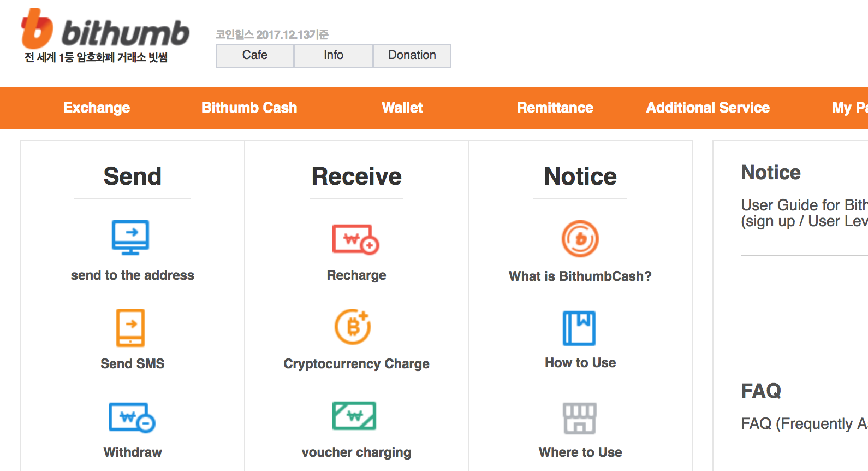This screenshot has width=868, height=471.
Task: Open the How to Use link
Action: [580, 363]
